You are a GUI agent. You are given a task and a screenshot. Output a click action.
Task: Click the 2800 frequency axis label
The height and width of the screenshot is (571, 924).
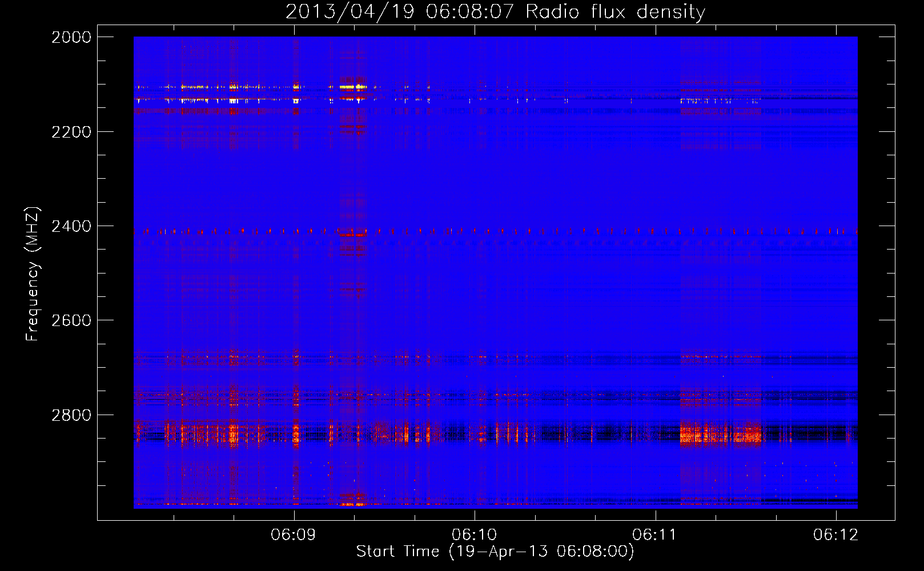click(x=71, y=415)
